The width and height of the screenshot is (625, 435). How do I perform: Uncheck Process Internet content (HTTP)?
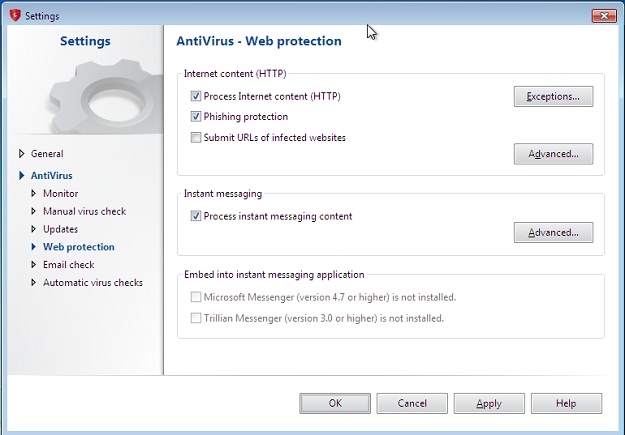tap(196, 96)
